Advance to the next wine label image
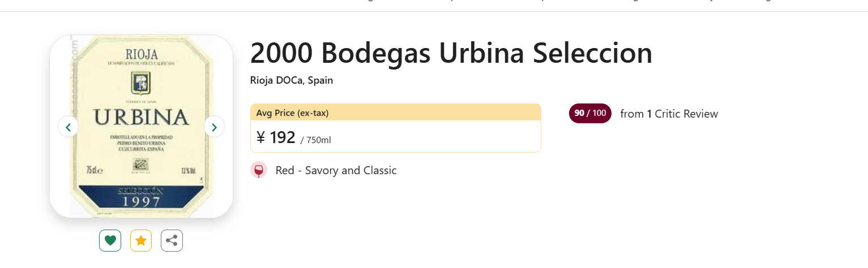Screen dimensions: 868x268 (214, 127)
